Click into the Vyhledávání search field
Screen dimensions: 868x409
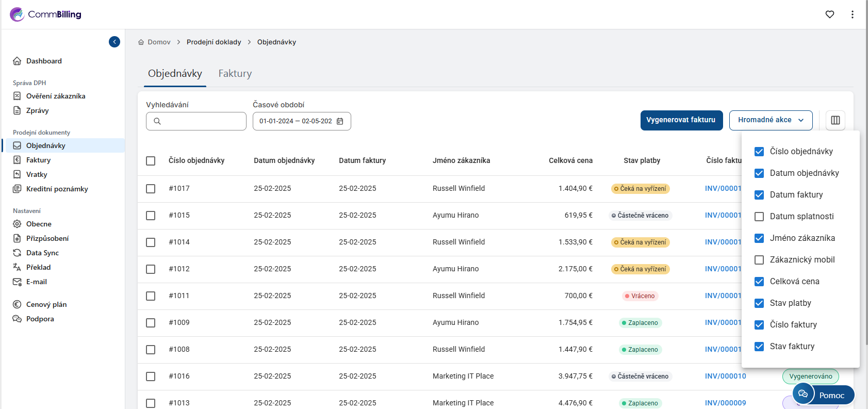[202, 121]
